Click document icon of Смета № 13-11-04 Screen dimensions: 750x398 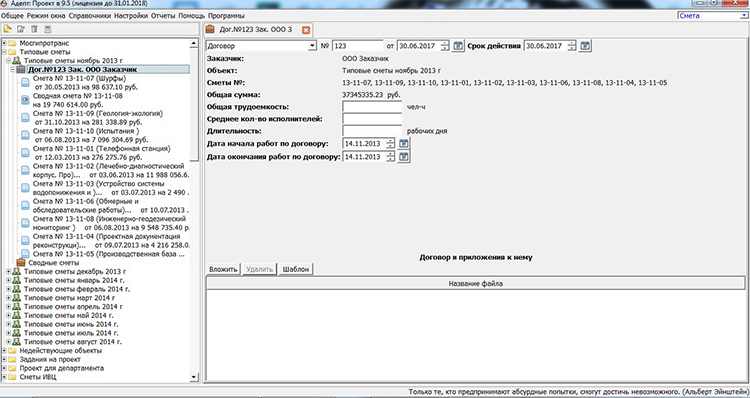[25, 241]
